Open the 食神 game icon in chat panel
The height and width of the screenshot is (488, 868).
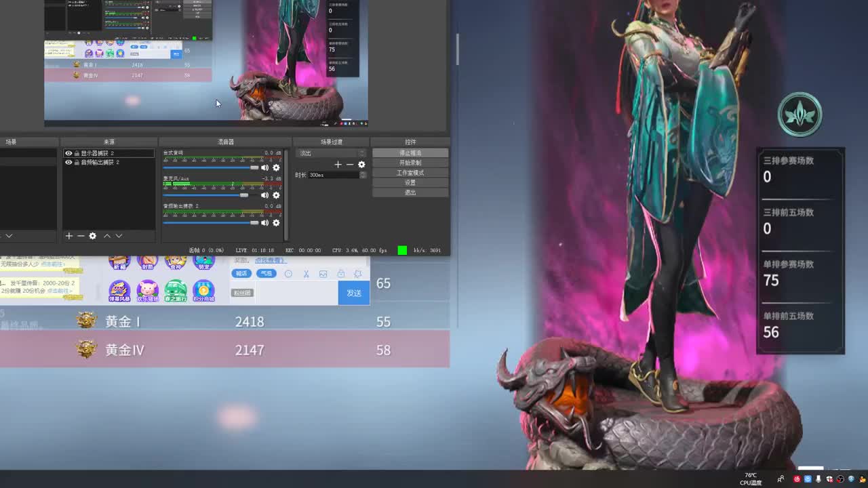[175, 262]
